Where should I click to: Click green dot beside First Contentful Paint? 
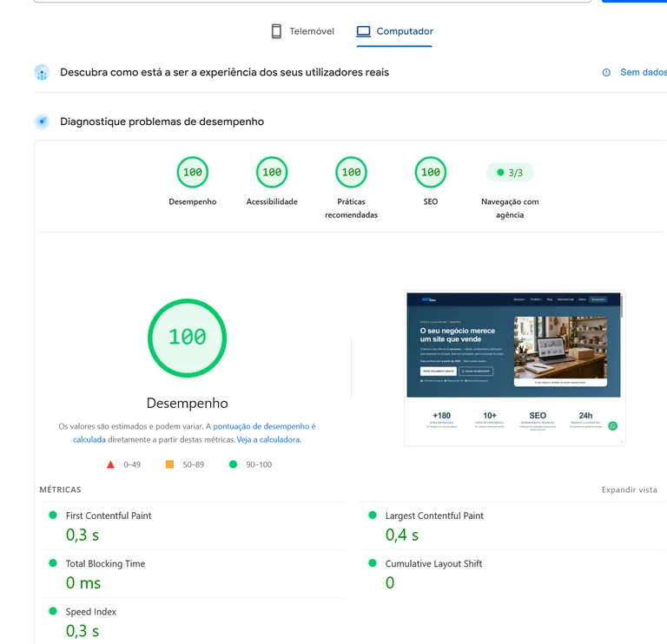click(x=53, y=516)
